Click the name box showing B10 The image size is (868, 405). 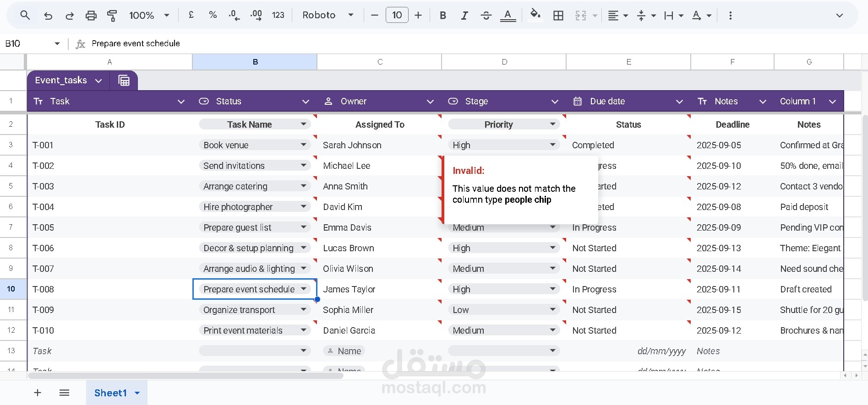32,43
